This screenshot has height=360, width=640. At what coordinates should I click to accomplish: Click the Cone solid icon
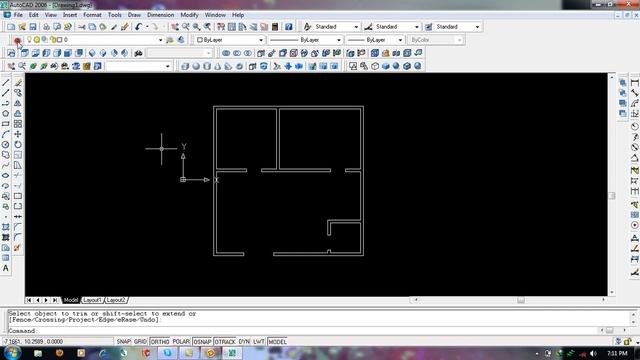point(218,66)
